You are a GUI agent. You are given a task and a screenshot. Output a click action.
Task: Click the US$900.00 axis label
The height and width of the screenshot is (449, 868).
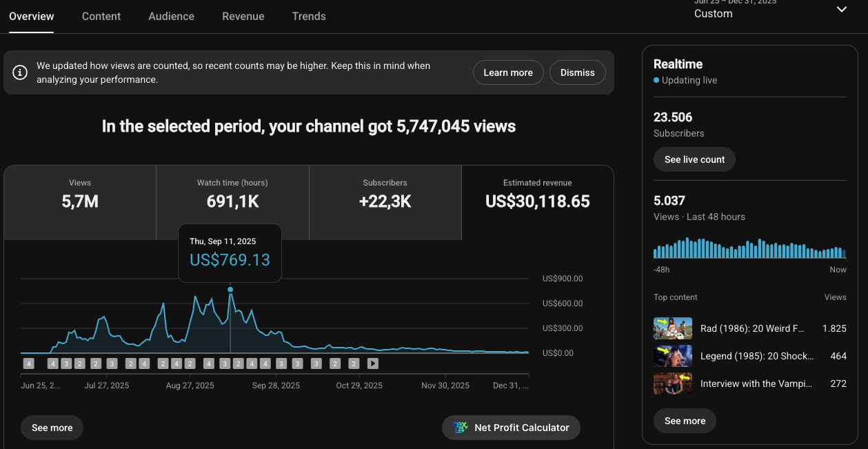pyautogui.click(x=563, y=279)
